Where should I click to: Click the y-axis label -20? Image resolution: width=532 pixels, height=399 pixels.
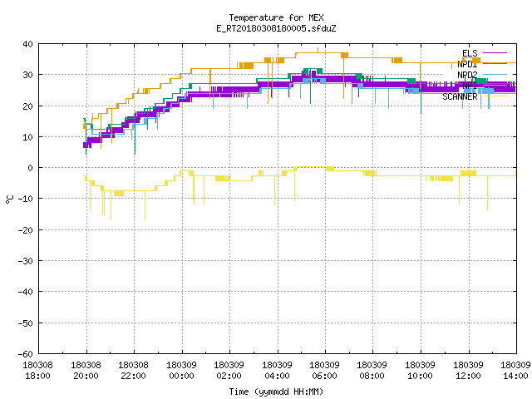pyautogui.click(x=26, y=230)
